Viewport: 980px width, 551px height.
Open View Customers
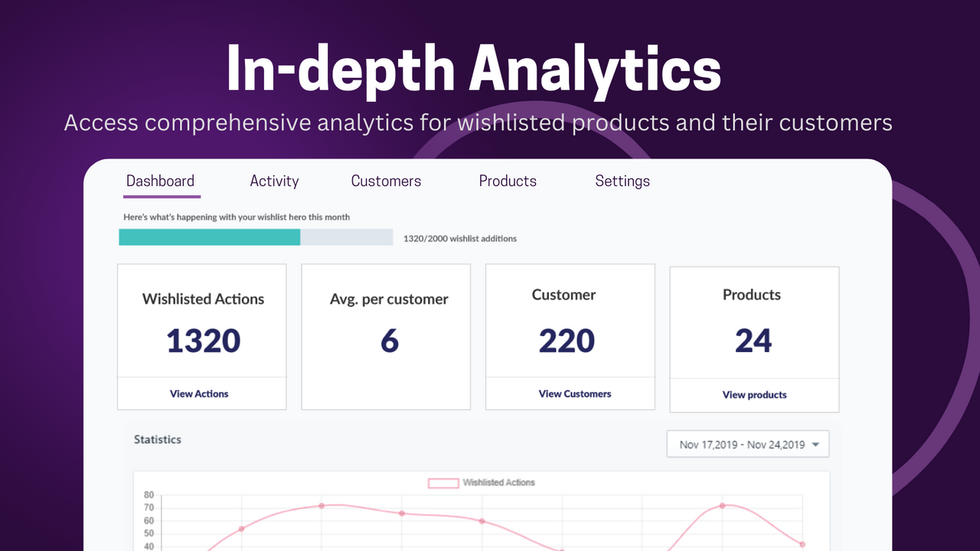pyautogui.click(x=574, y=393)
